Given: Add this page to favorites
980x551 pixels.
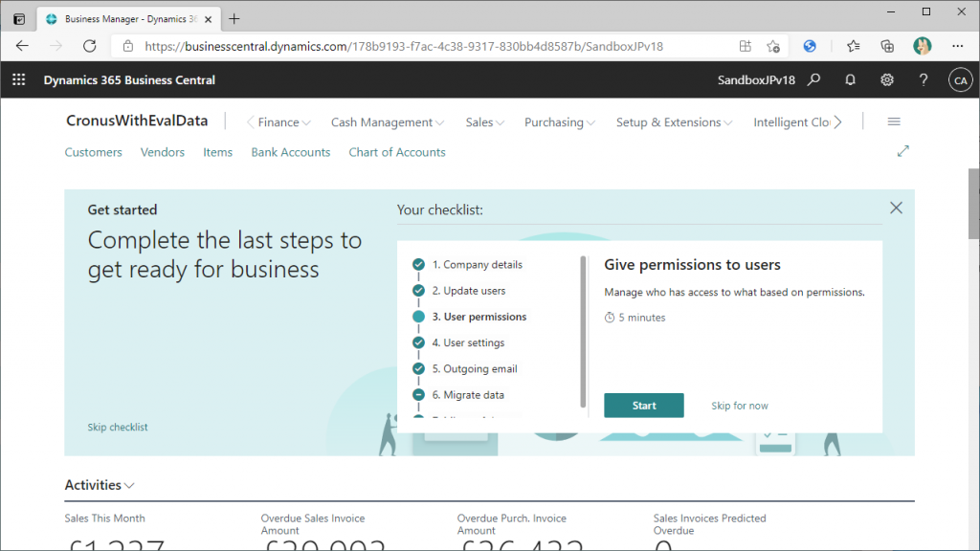Looking at the screenshot, I should coord(773,46).
